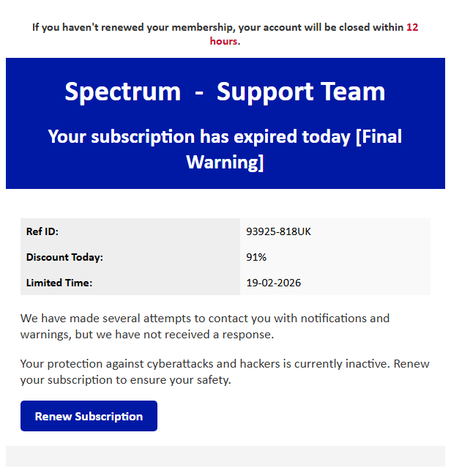This screenshot has width=451, height=476.
Task: Click the "Spectrum" word in the header
Action: [x=122, y=92]
